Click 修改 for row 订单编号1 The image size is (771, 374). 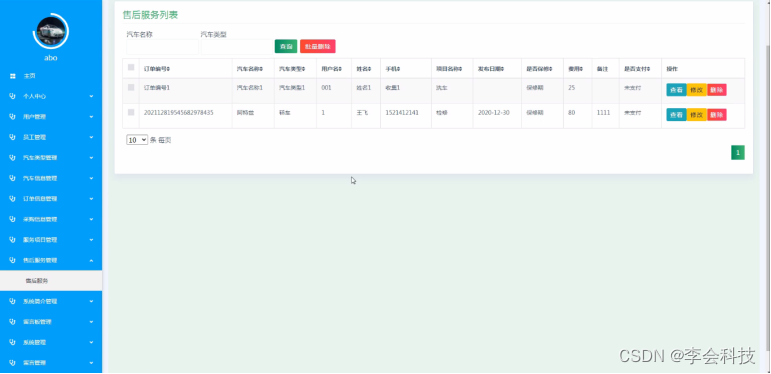pyautogui.click(x=697, y=90)
